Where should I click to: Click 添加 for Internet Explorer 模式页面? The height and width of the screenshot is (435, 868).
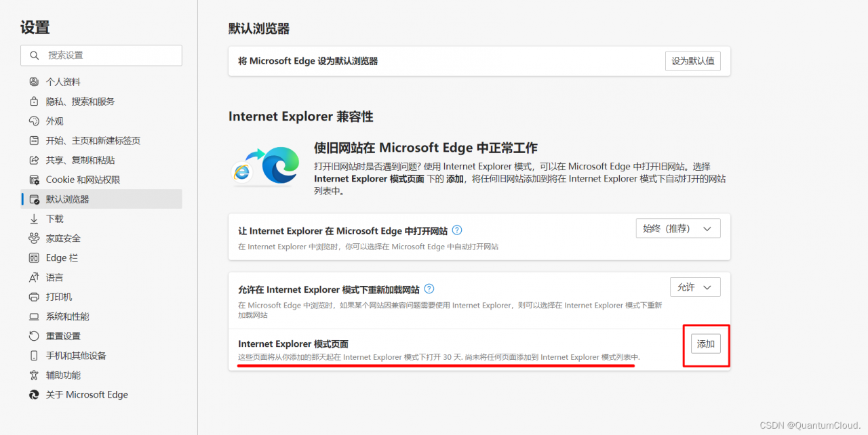click(x=706, y=344)
